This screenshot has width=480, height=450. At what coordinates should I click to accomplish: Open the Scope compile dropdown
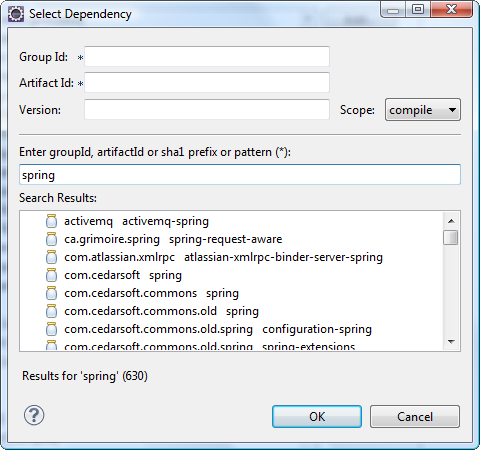423,110
